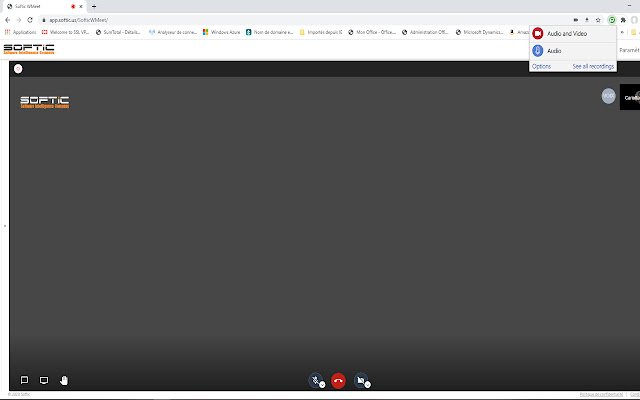Open the Applications bookmark

point(20,32)
